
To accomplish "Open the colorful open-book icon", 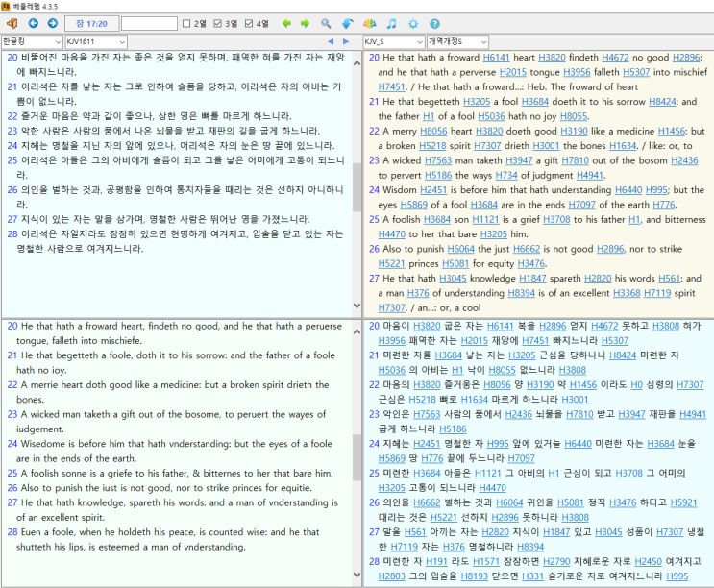I will (369, 24).
